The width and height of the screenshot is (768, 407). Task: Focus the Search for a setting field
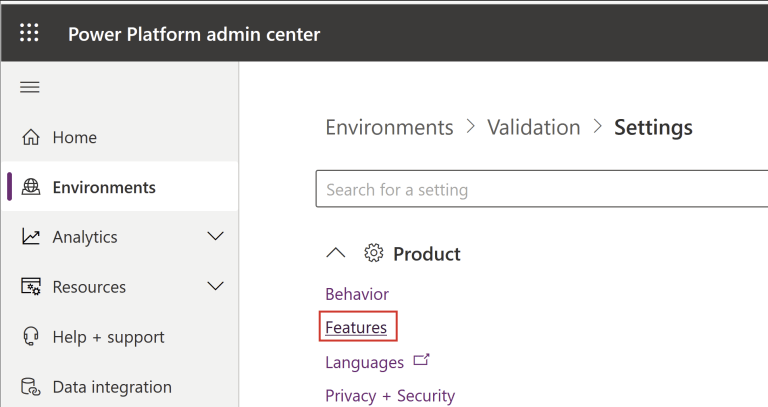540,189
